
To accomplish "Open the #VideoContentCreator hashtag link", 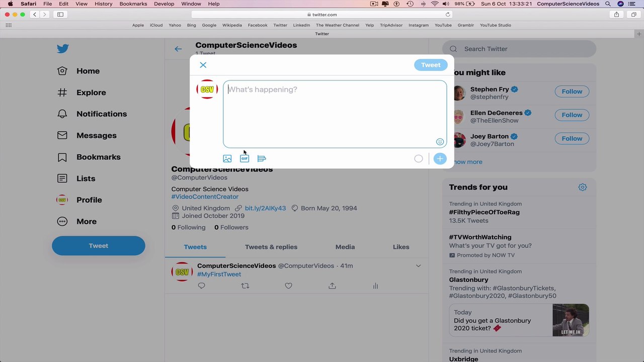I will point(205,197).
